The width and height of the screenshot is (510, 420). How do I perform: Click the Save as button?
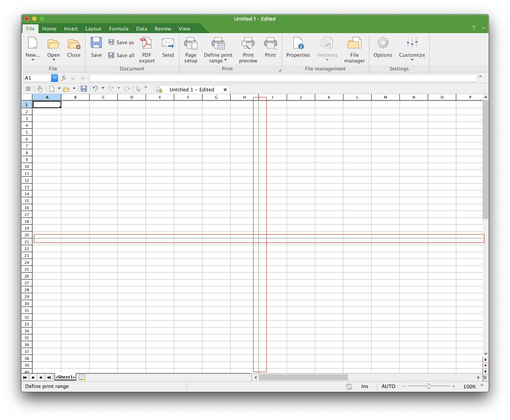tap(121, 43)
